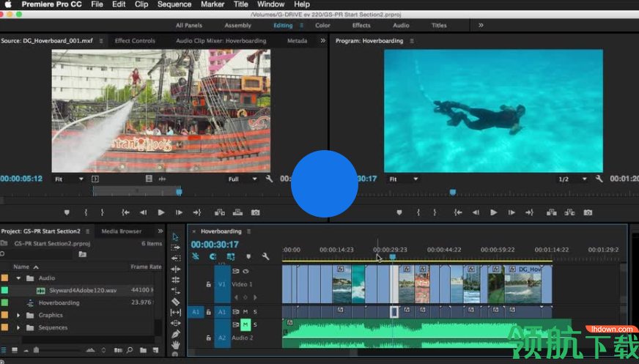Viewport: 639px width, 364px height.
Task: Toggle Video 1 track output eye
Action: coord(245,271)
